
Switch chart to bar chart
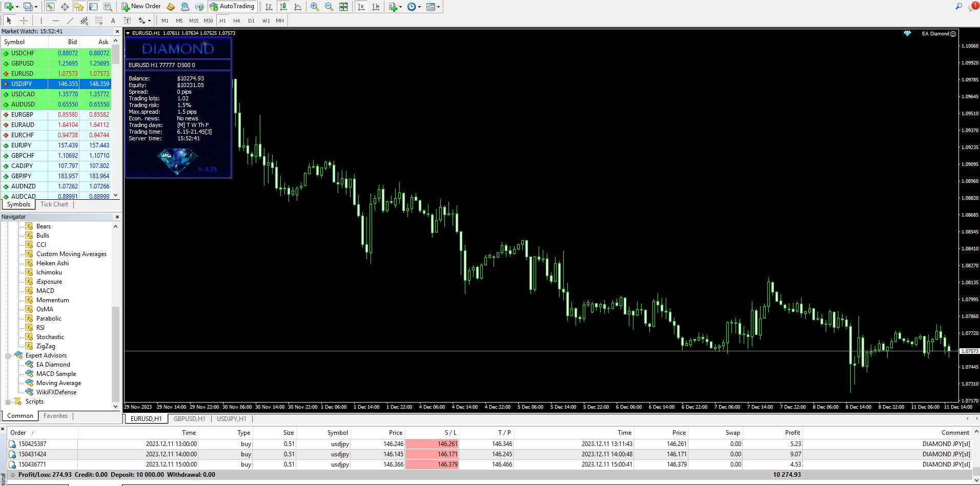269,7
